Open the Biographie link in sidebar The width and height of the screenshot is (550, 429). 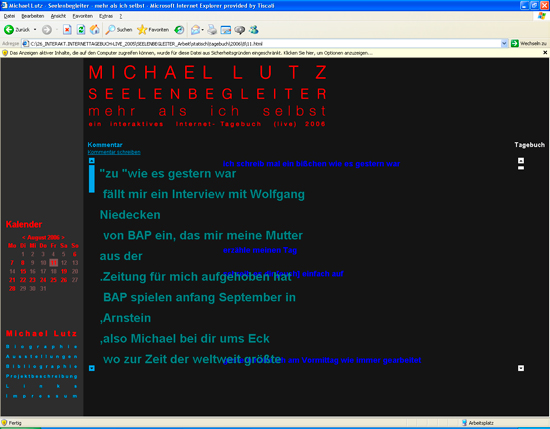point(42,347)
